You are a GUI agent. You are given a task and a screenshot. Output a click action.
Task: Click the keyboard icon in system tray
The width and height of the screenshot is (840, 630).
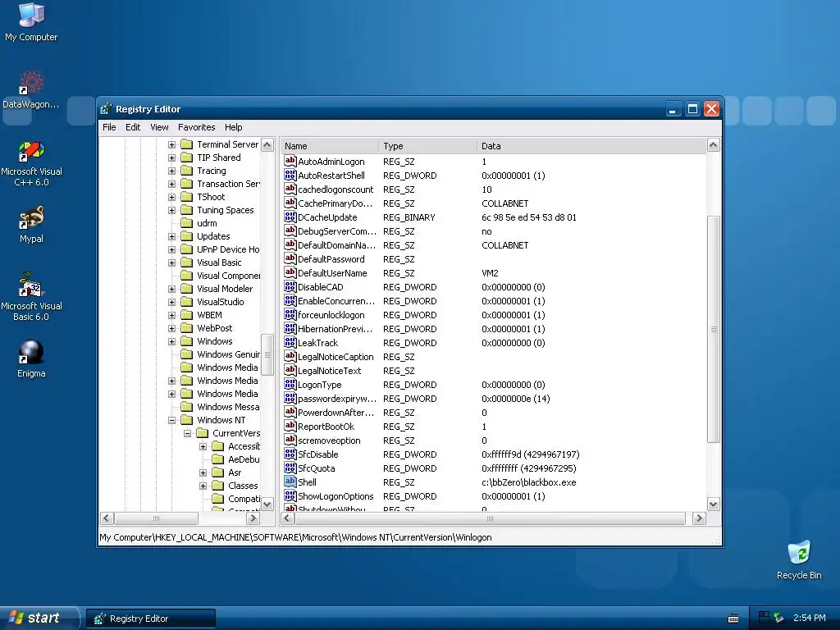click(733, 619)
